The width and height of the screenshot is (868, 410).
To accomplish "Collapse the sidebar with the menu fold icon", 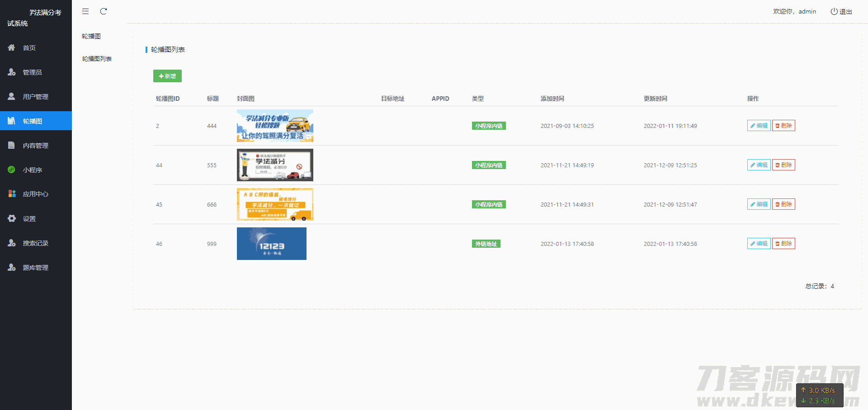I will (85, 11).
